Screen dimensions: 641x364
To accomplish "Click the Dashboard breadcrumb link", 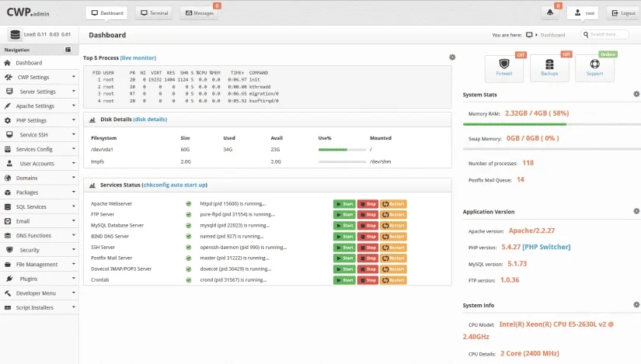I will coord(552,35).
